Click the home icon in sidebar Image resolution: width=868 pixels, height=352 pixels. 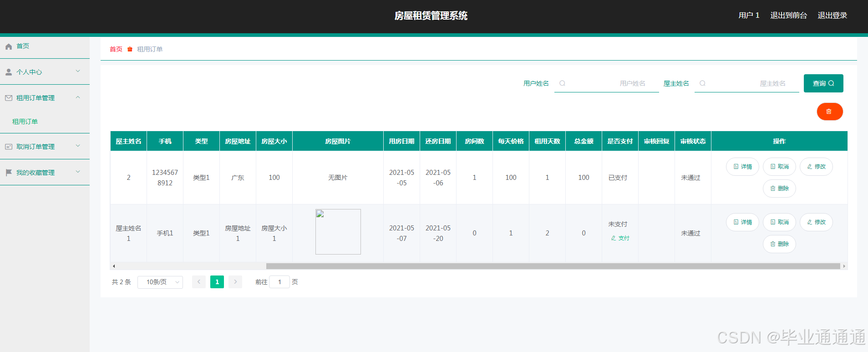(x=9, y=46)
